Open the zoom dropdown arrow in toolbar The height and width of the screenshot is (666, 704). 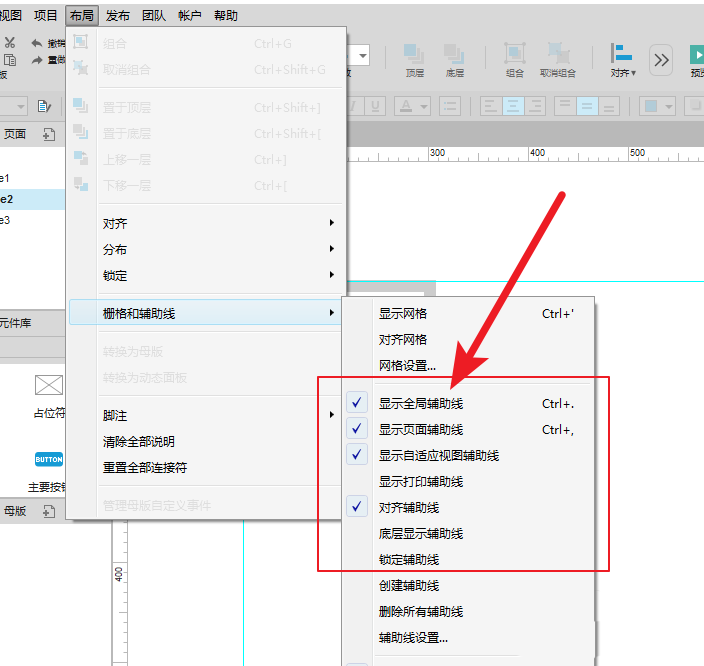(362, 56)
